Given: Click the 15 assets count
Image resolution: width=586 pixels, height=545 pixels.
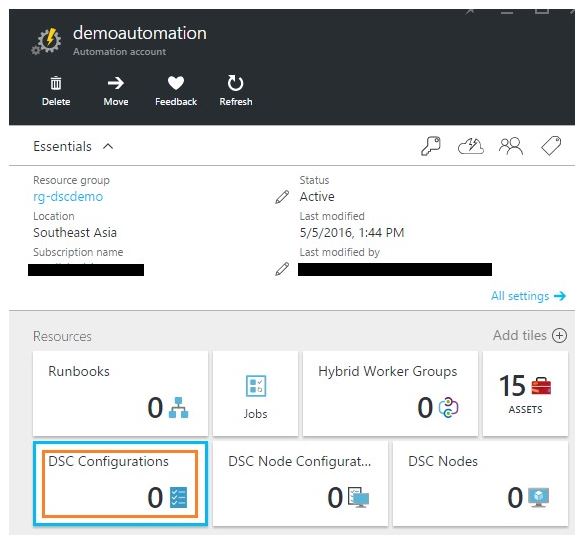Looking at the screenshot, I should (512, 386).
